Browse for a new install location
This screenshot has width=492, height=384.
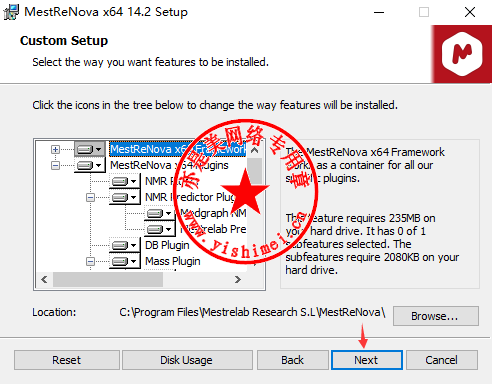click(436, 316)
